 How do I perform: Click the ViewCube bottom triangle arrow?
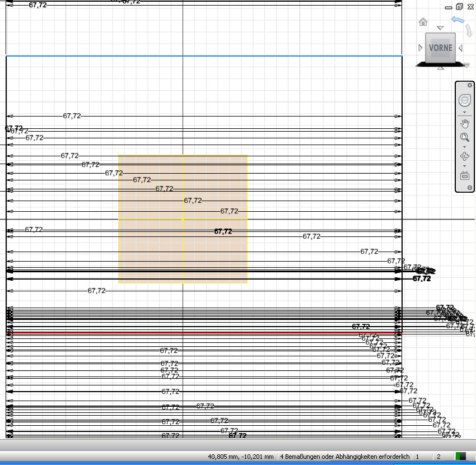[440, 68]
